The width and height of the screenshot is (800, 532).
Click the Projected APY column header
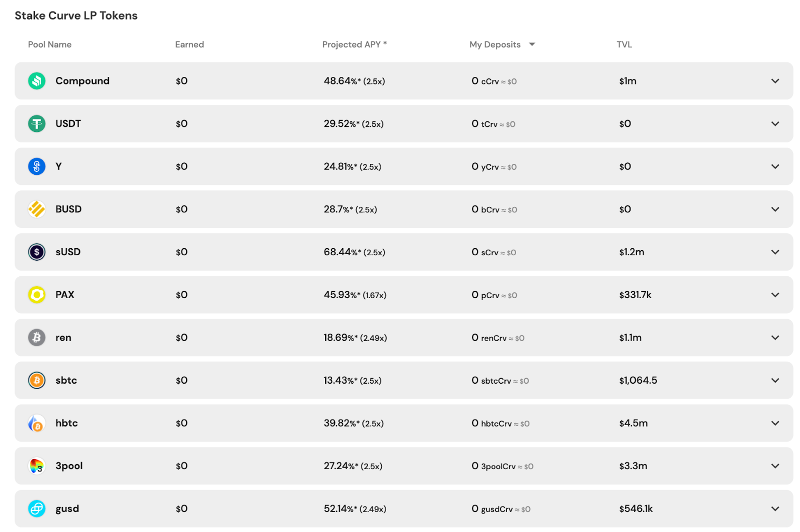[354, 44]
